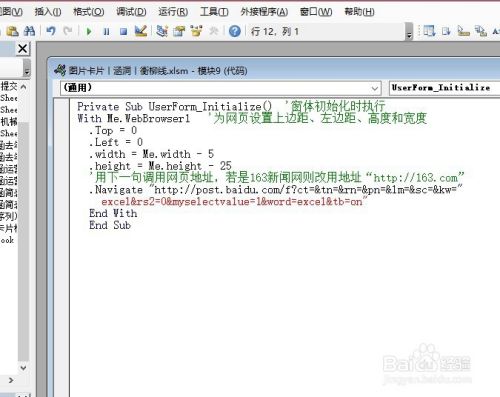The width and height of the screenshot is (500, 397).
Task: Click the up arrow of project tree scrollbar
Action: [23, 87]
